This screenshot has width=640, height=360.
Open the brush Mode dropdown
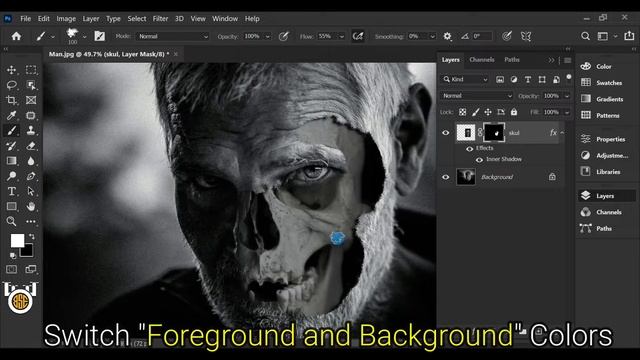172,36
